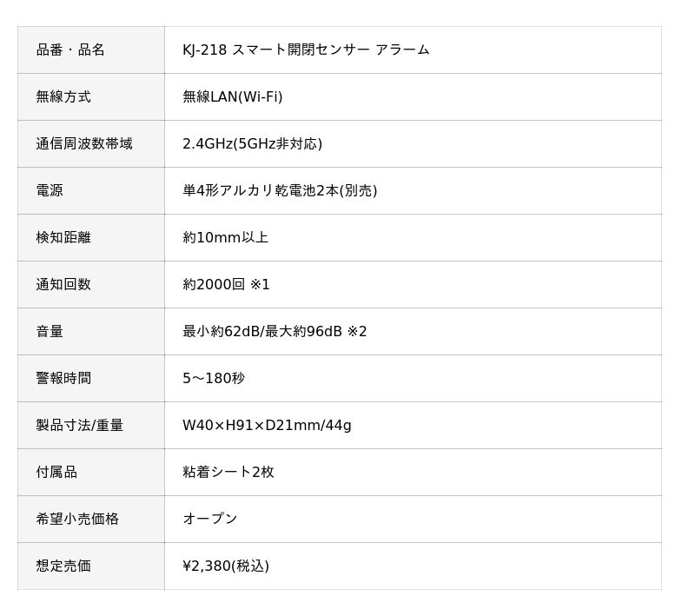Click the 5〜180秒 value cell
Image resolution: width=695 pixels, height=616 pixels.
414,379
